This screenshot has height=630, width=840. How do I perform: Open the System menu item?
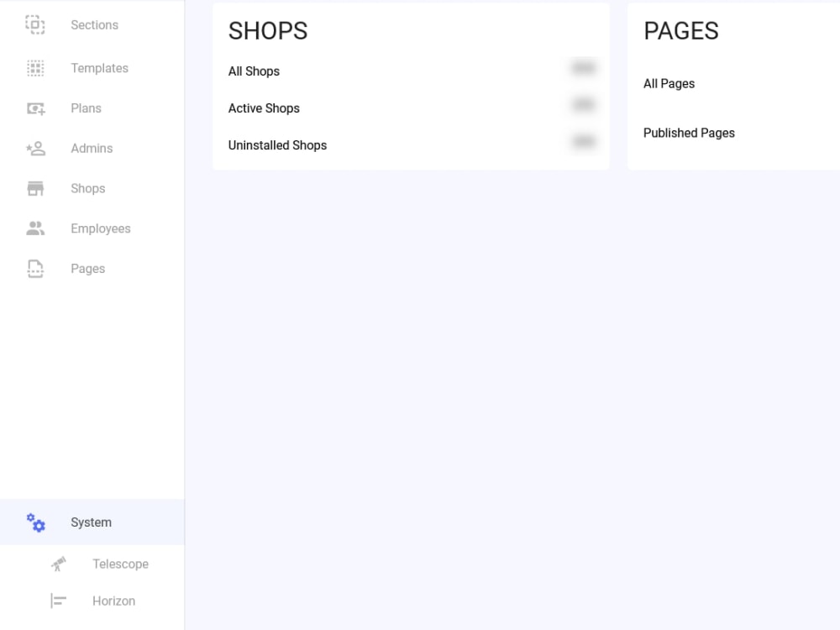pos(91,522)
